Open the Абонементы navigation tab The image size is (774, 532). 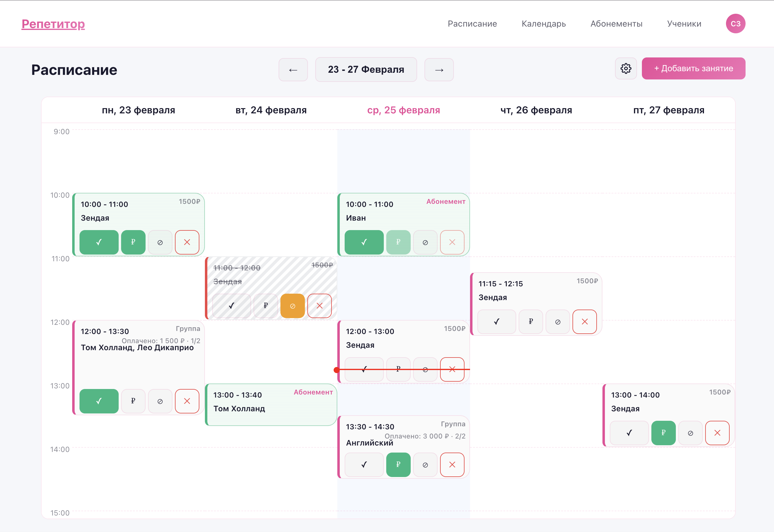point(616,24)
